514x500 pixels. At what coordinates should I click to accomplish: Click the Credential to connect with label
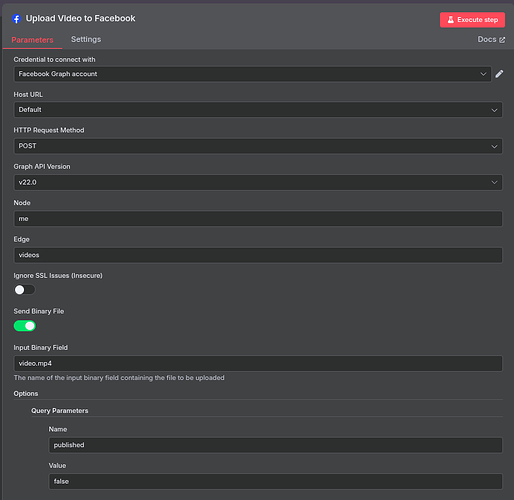point(54,59)
